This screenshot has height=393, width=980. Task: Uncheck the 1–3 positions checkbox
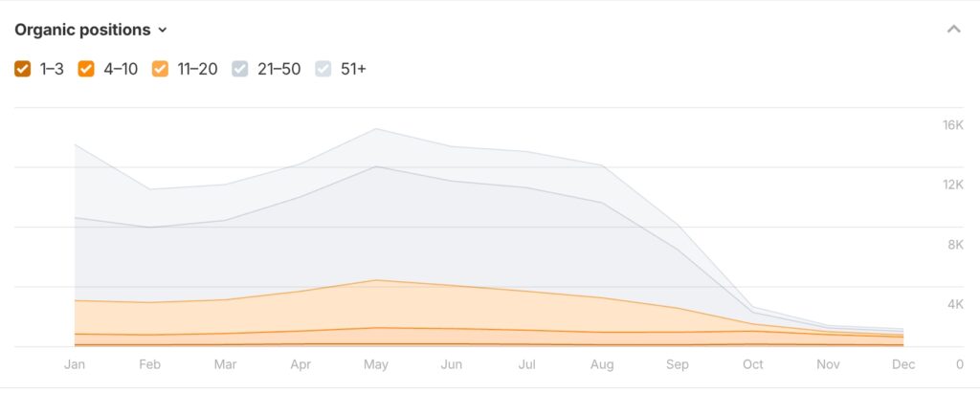[23, 69]
